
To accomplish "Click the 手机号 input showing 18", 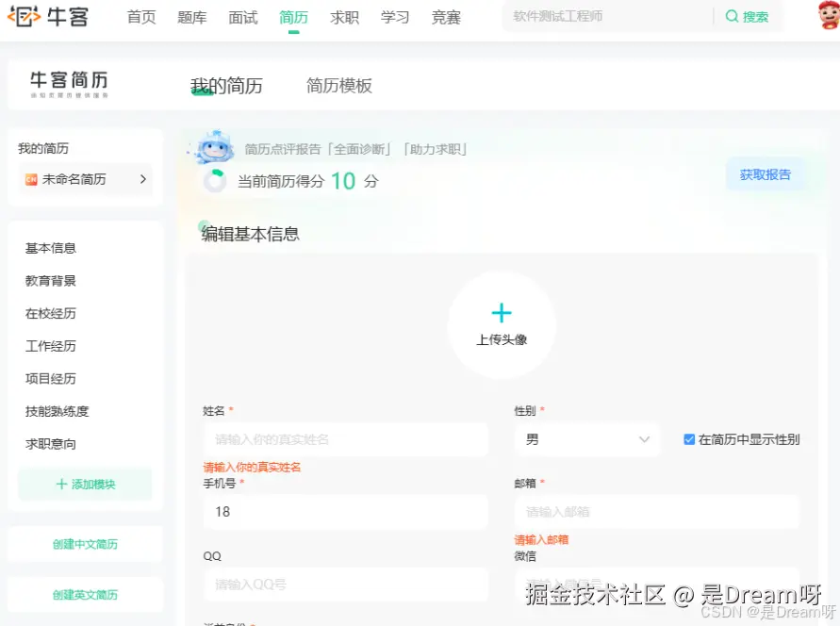I will (346, 512).
